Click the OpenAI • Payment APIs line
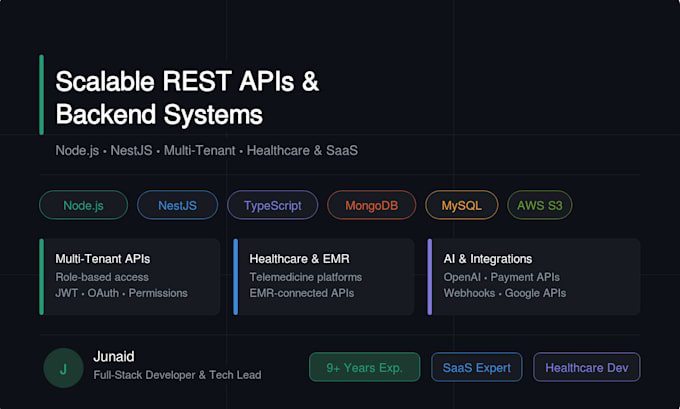680x409 pixels. (x=501, y=277)
